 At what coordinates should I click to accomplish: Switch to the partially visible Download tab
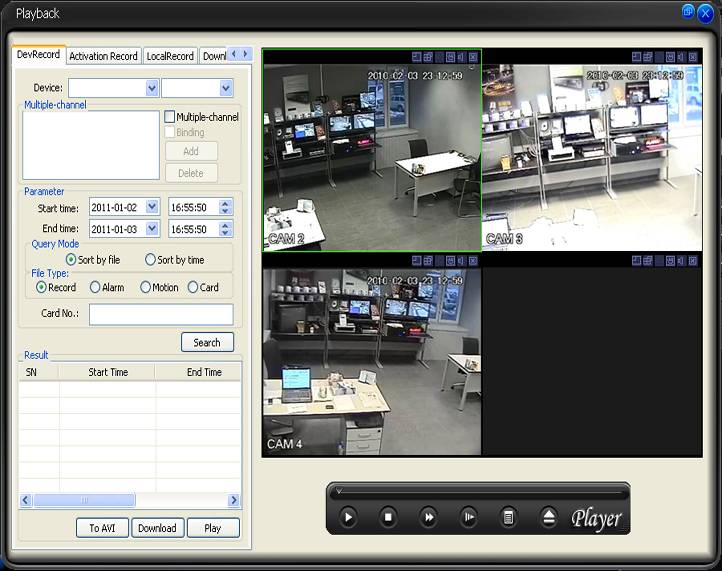point(214,56)
